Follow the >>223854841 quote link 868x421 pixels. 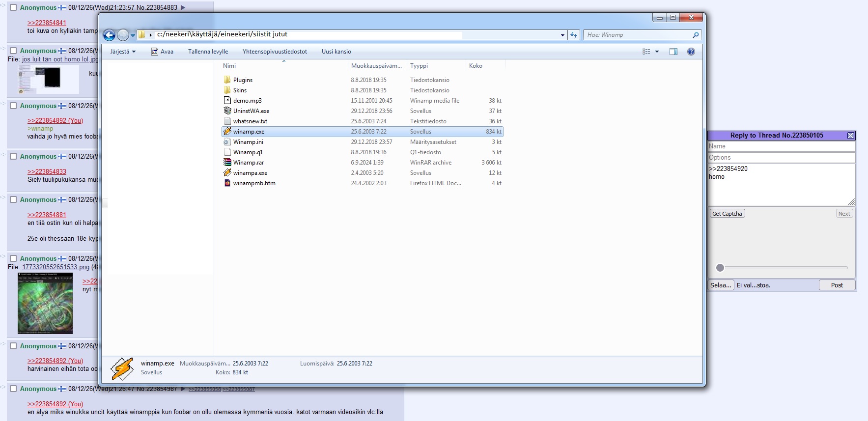point(47,23)
